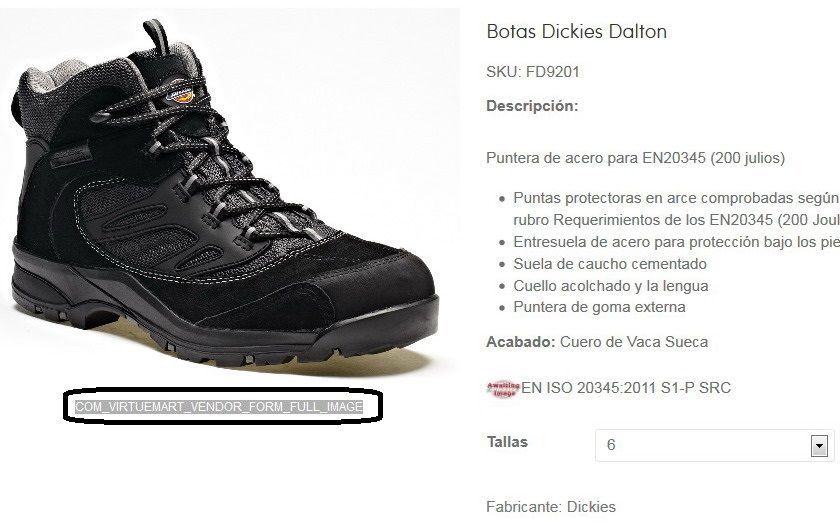Click the Dickies logo on boot tongue
This screenshot has width=840, height=525.
tap(181, 96)
